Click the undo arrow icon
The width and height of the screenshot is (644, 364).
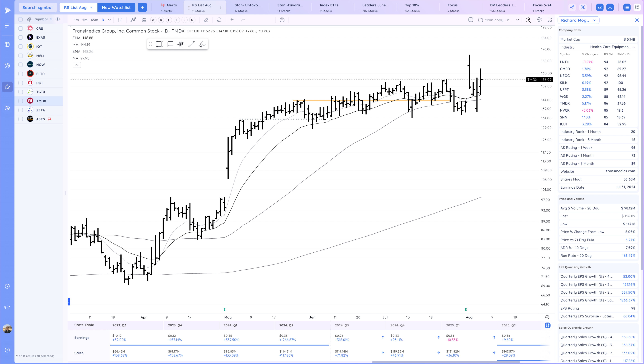232,20
